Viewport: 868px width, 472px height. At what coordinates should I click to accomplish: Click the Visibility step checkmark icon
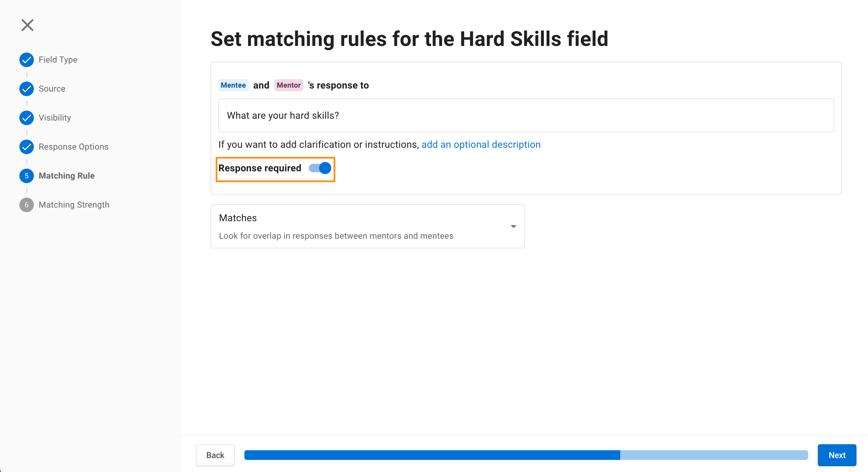(27, 118)
